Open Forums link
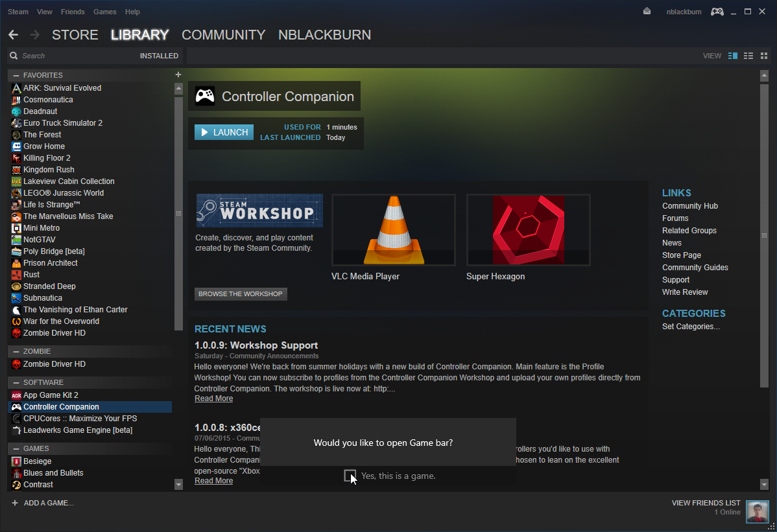This screenshot has width=777, height=532. click(675, 218)
